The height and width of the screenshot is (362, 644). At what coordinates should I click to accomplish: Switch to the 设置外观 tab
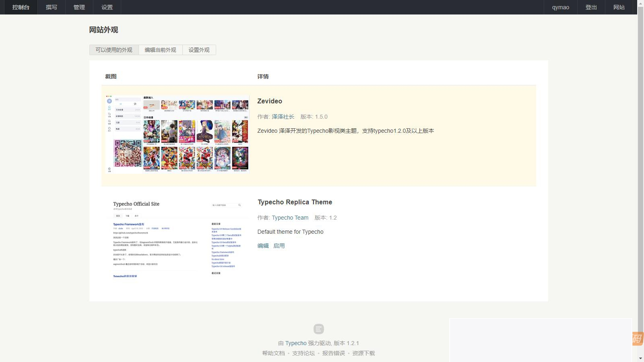pos(198,49)
